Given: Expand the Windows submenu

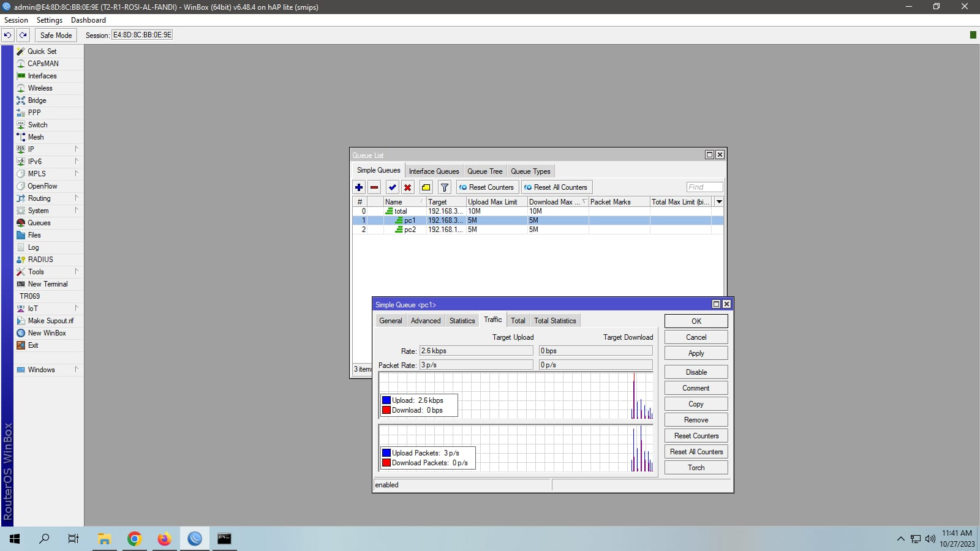Looking at the screenshot, I should pyautogui.click(x=48, y=370).
